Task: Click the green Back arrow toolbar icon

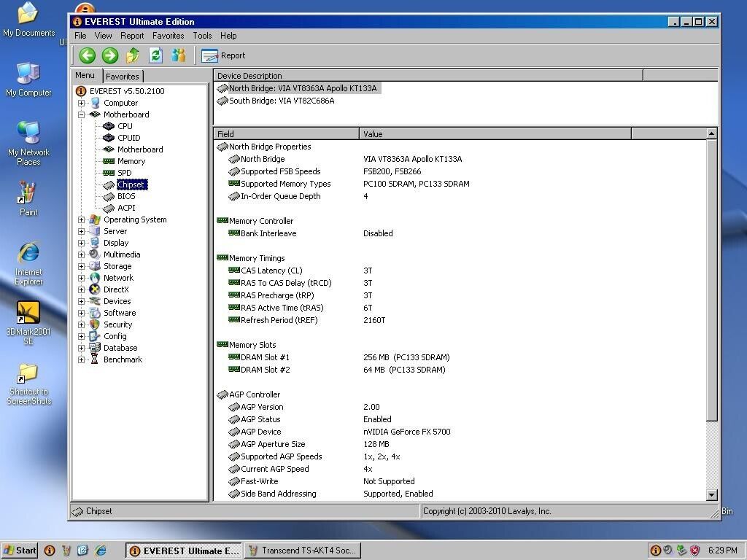Action: (x=88, y=55)
